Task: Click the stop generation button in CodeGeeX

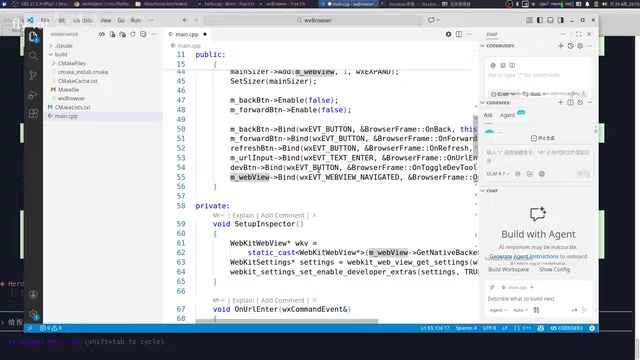Action: pos(542,138)
